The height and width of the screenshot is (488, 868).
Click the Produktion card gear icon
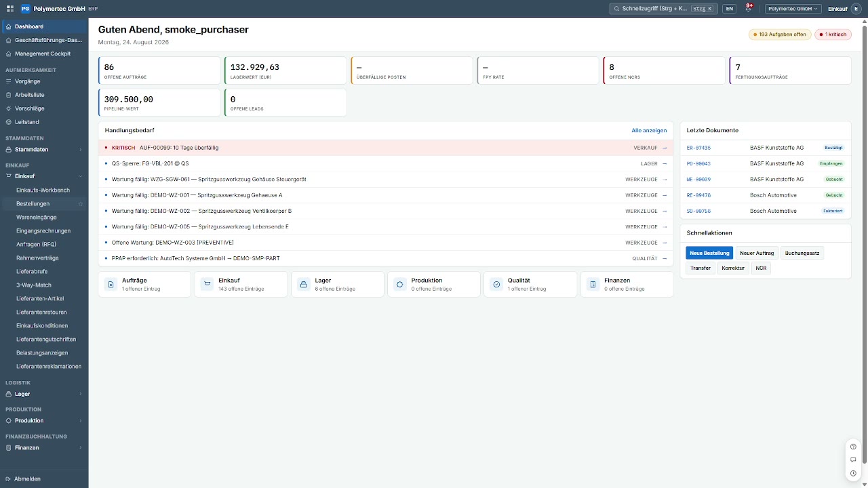[x=399, y=284]
